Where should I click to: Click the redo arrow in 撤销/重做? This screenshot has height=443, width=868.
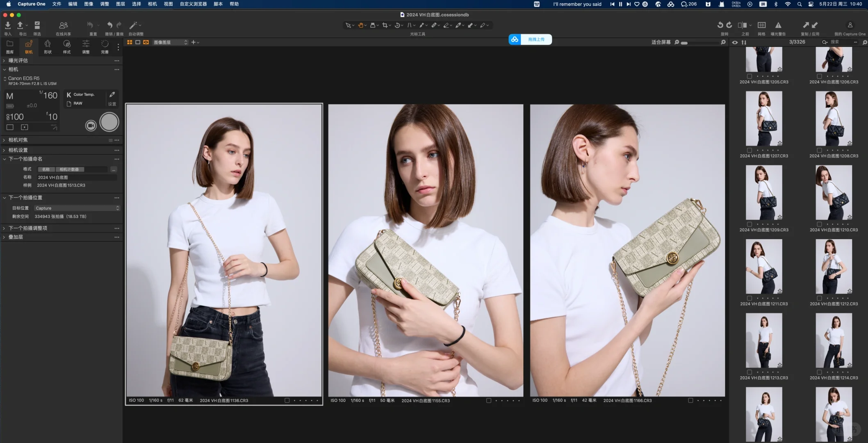(119, 25)
